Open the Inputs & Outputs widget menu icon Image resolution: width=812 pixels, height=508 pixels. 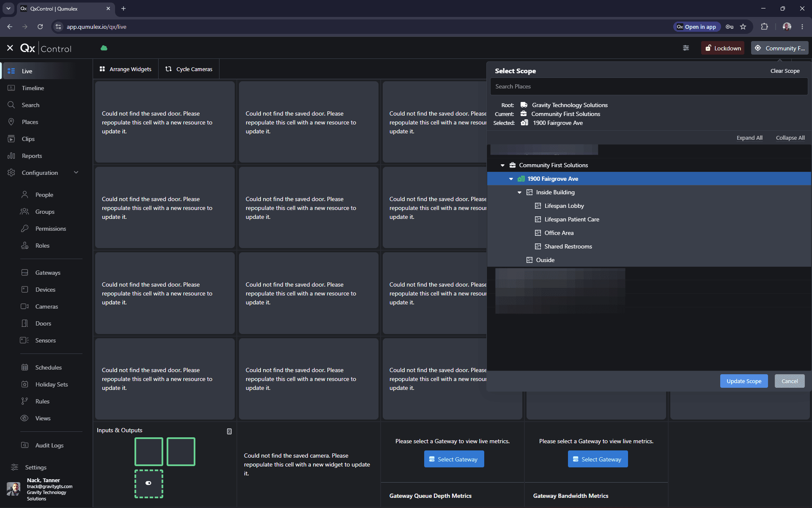tap(229, 431)
